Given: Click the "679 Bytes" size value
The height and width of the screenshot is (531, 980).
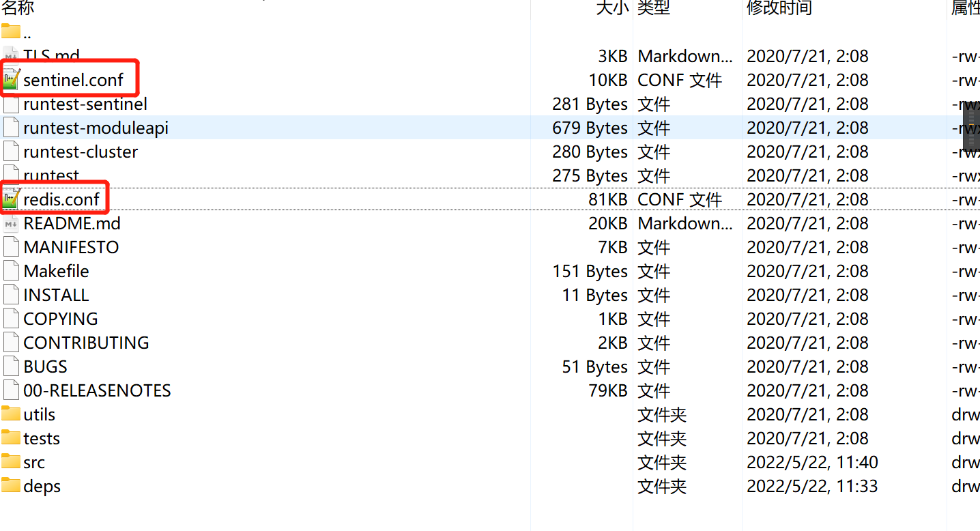Looking at the screenshot, I should 590,128.
